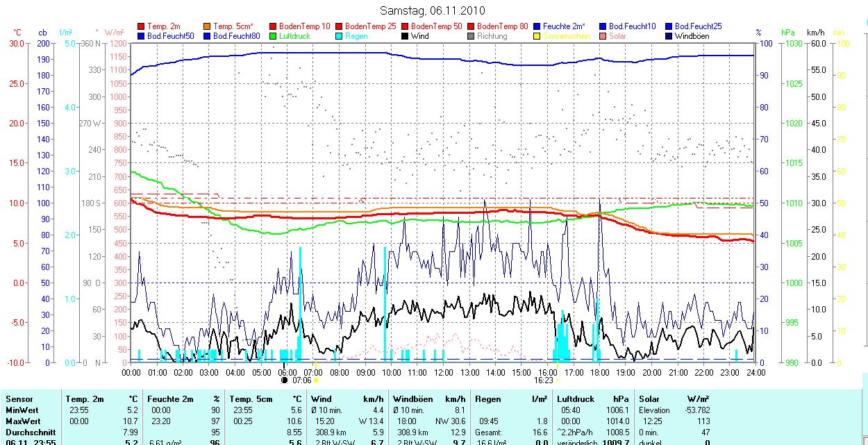The height and width of the screenshot is (445, 868).
Task: Click the cyan Regen legend square
Action: coord(340,36)
